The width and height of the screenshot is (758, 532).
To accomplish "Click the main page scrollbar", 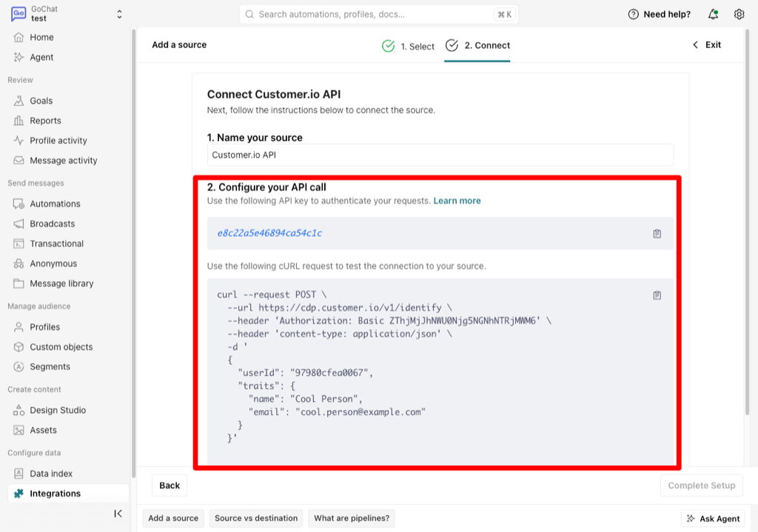I will tap(748, 222).
